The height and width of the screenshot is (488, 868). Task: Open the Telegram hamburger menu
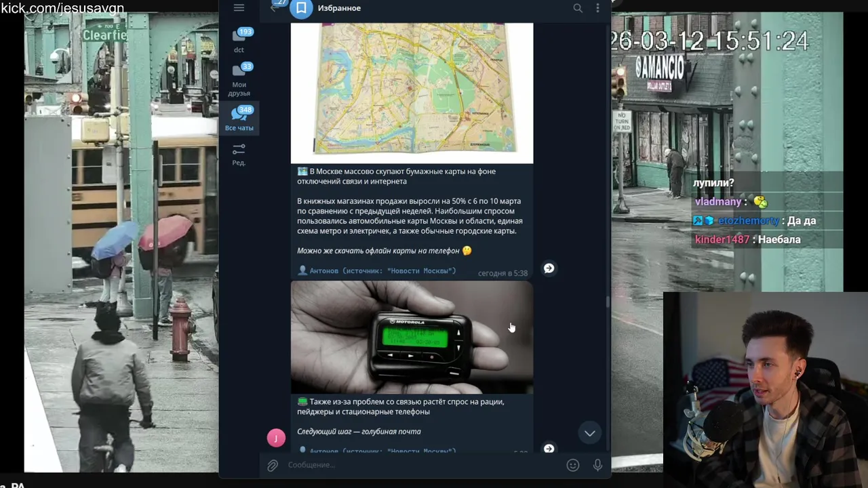(239, 7)
